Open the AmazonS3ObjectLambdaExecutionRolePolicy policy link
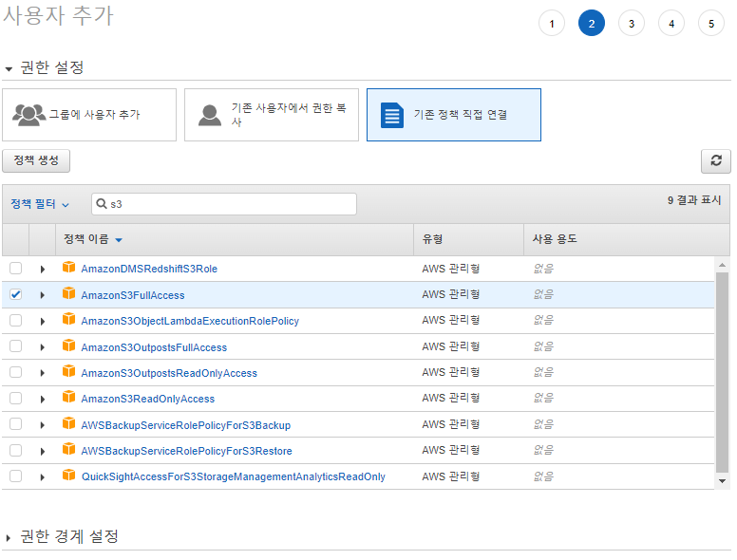 [x=190, y=321]
